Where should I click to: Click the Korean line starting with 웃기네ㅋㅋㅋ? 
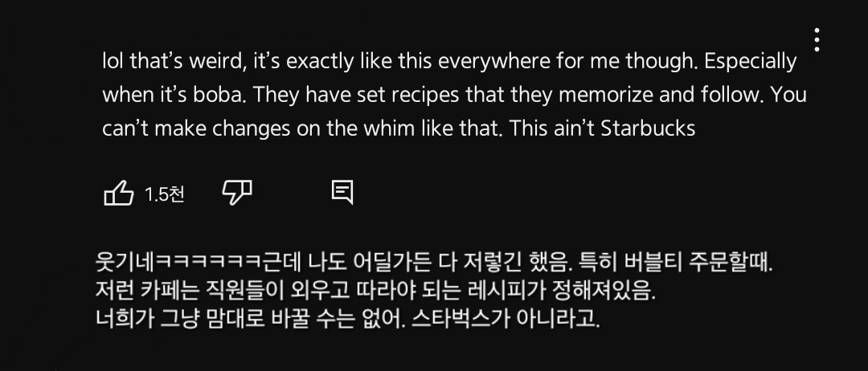434,262
